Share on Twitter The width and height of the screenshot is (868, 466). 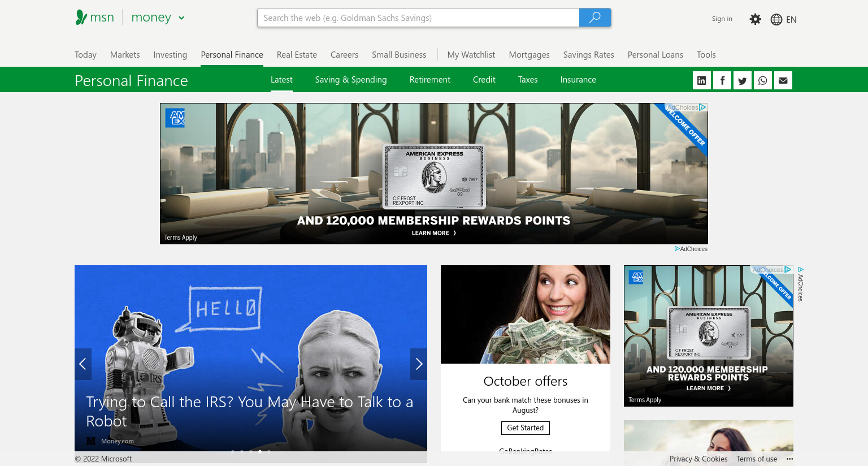click(x=743, y=80)
